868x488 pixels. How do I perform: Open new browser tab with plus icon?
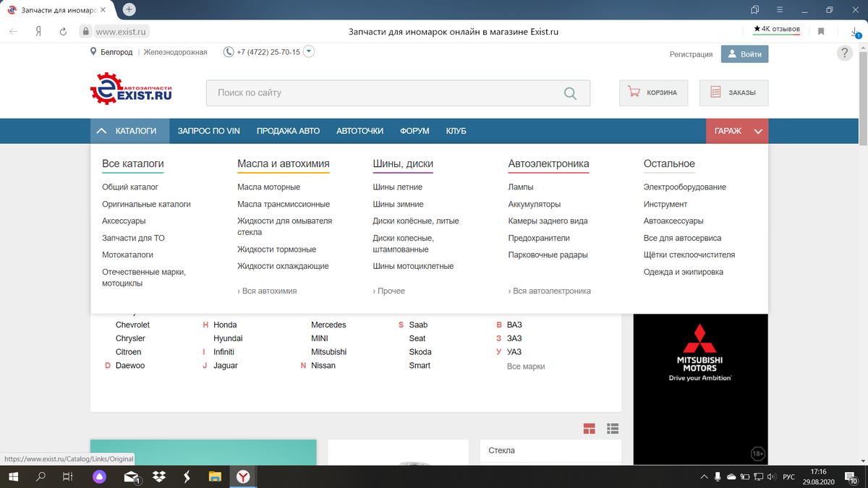tap(129, 9)
